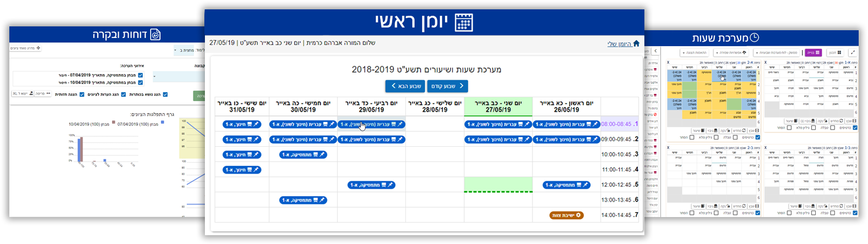Open Wednesday 08:00 עברית lesson pill
Image resolution: width=868 pixels, height=244 pixels.
pyautogui.click(x=371, y=124)
